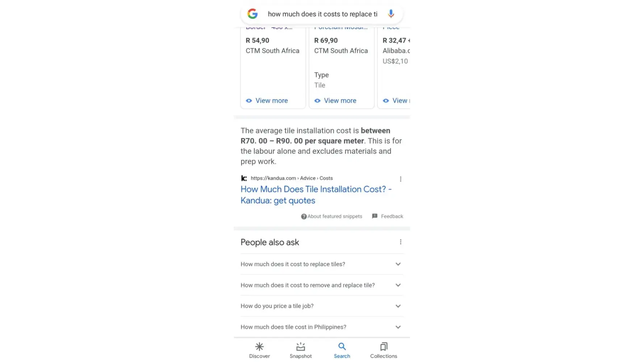Viewport: 644px width, 362px height.
Task: Open the Alibaba R 32,47 product card
Action: (395, 51)
